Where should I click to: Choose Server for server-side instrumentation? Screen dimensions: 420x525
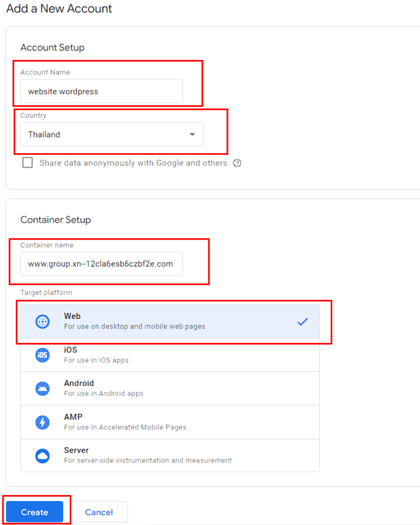(170, 456)
